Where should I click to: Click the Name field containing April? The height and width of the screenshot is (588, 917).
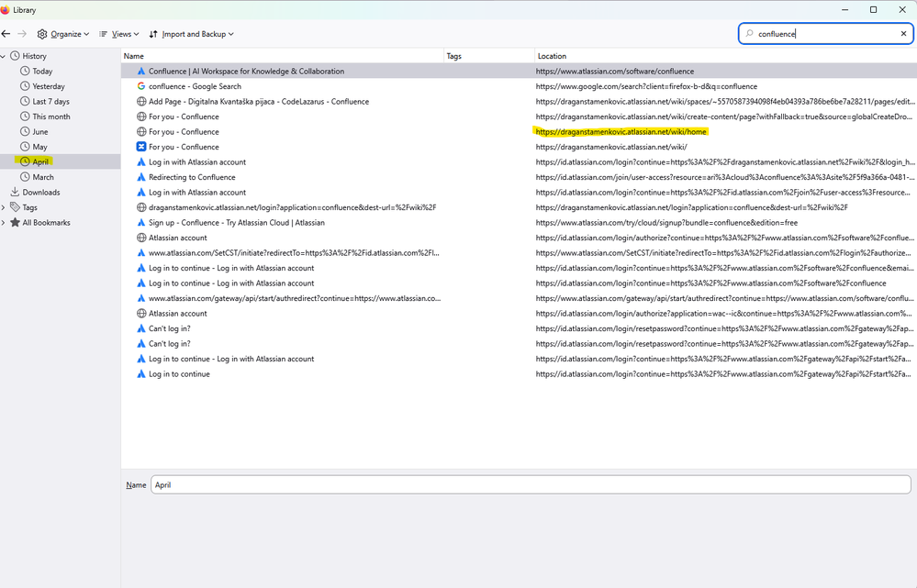[x=531, y=484]
